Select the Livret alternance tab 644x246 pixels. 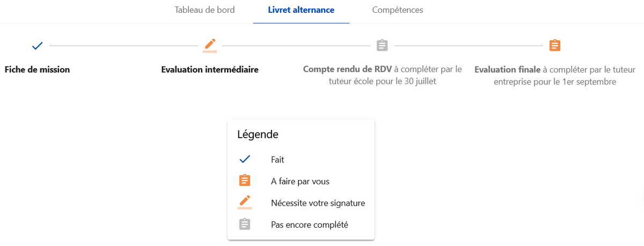click(x=301, y=10)
